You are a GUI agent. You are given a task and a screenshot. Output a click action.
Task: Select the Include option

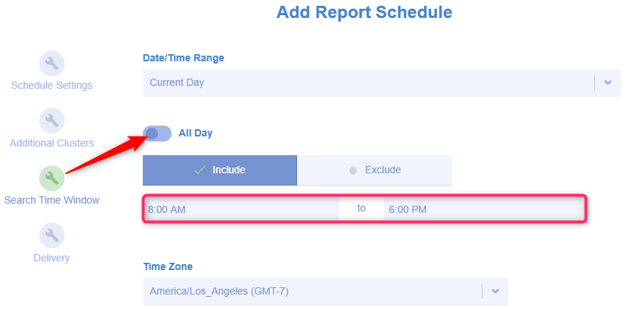(220, 170)
